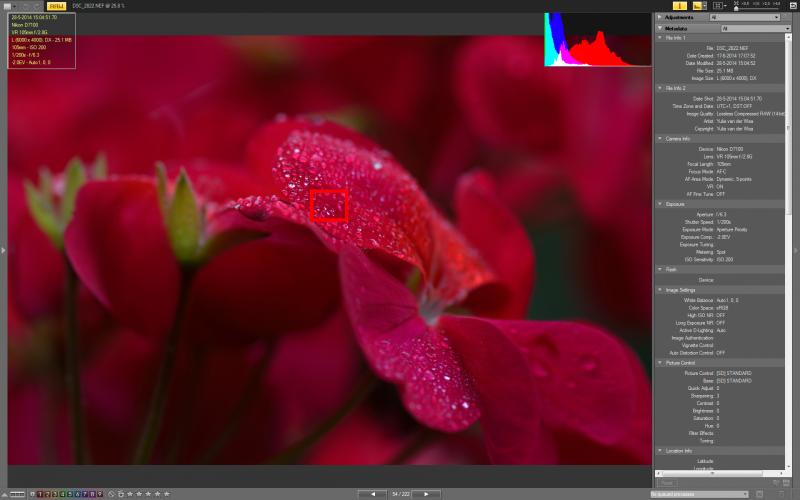Set rating to four stars
This screenshot has width=800, height=500.
pyautogui.click(x=157, y=494)
